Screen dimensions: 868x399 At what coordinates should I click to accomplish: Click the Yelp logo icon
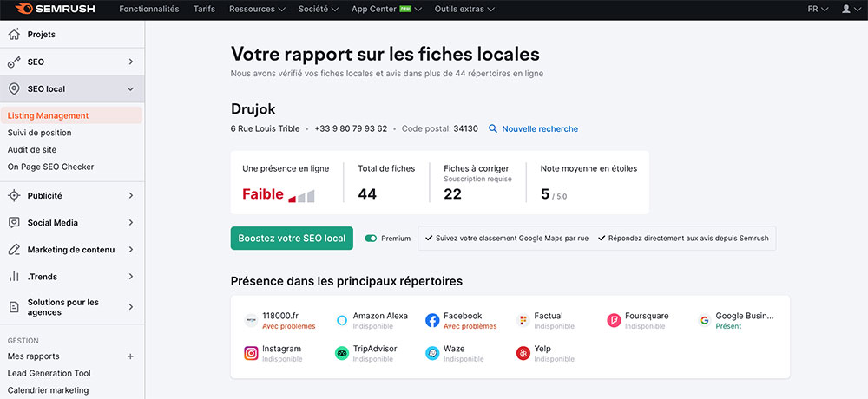point(523,353)
